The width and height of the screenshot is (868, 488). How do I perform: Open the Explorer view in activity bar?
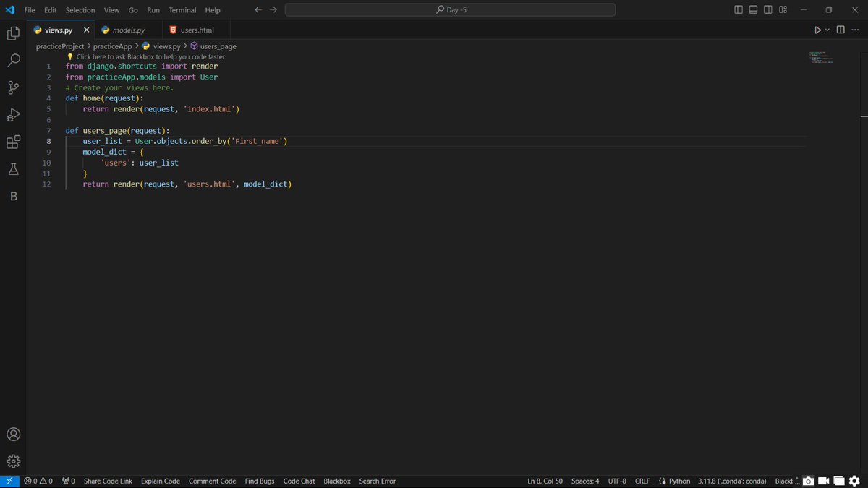[13, 33]
